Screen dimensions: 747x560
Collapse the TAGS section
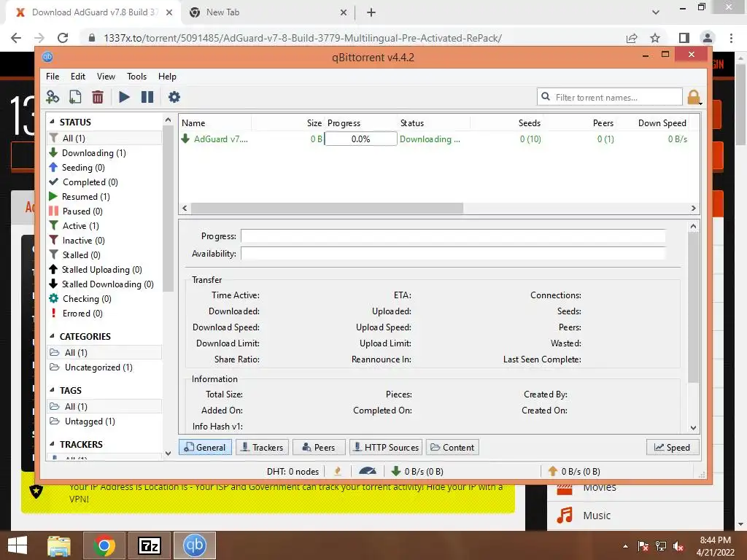tap(52, 390)
